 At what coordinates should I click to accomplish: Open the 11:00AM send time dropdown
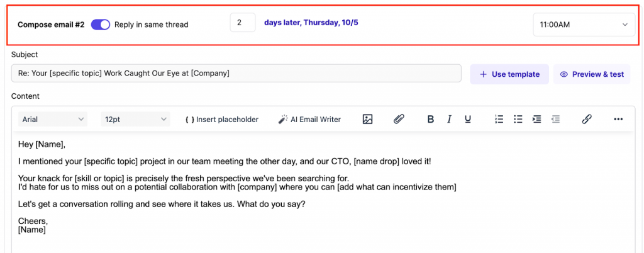pos(583,25)
